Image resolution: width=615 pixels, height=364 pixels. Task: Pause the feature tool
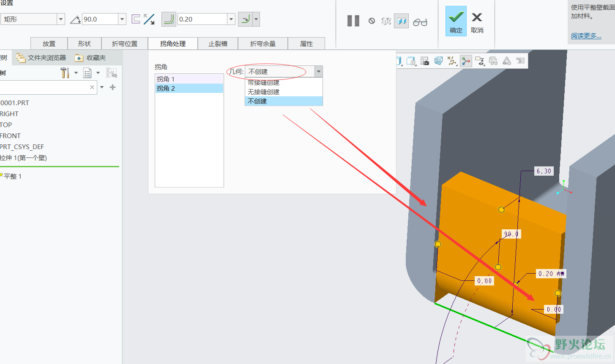point(353,21)
